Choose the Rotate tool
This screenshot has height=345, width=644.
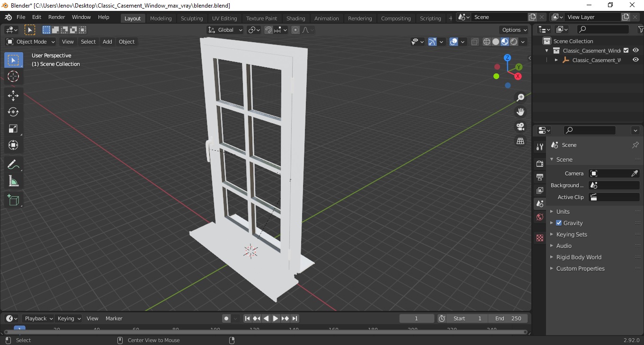[13, 112]
